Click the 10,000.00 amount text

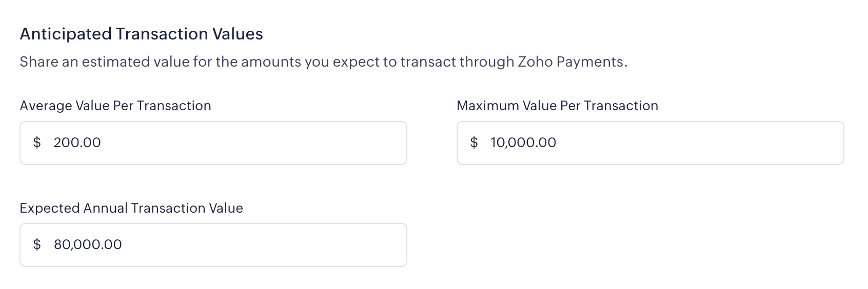[x=523, y=142]
